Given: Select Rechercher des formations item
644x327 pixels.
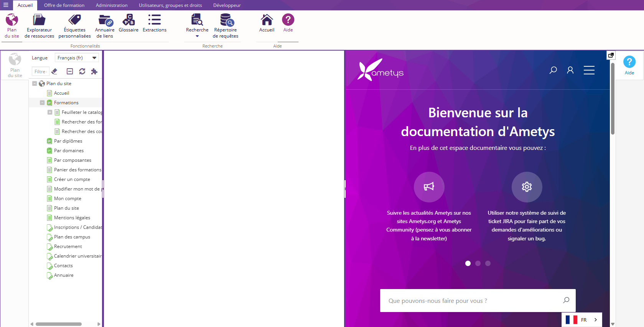Looking at the screenshot, I should pos(82,122).
